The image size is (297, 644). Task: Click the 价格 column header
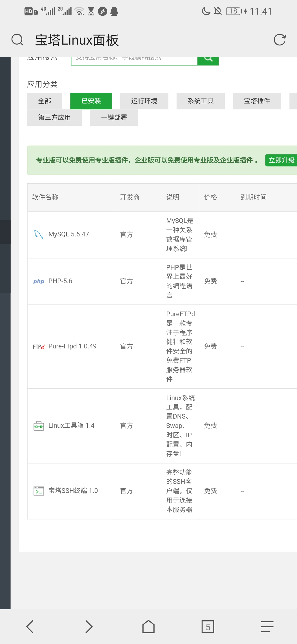pyautogui.click(x=210, y=197)
